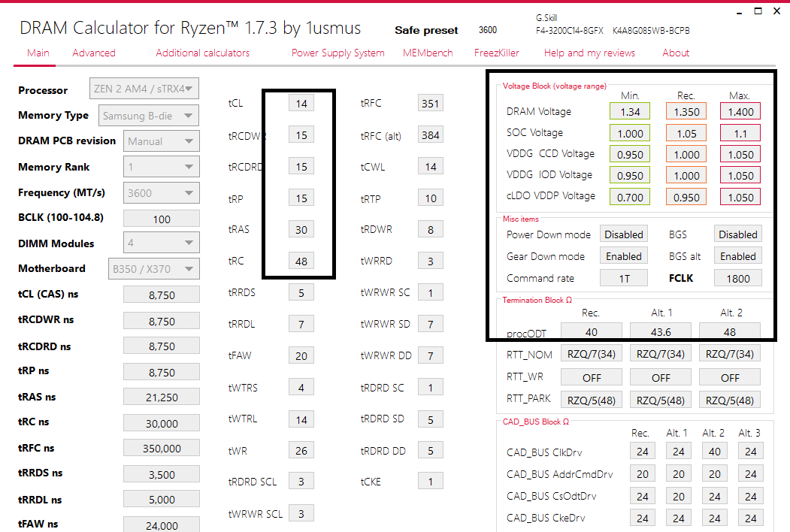Click the tFAW value 20
Image resolution: width=790 pixels, height=532 pixels.
301,355
